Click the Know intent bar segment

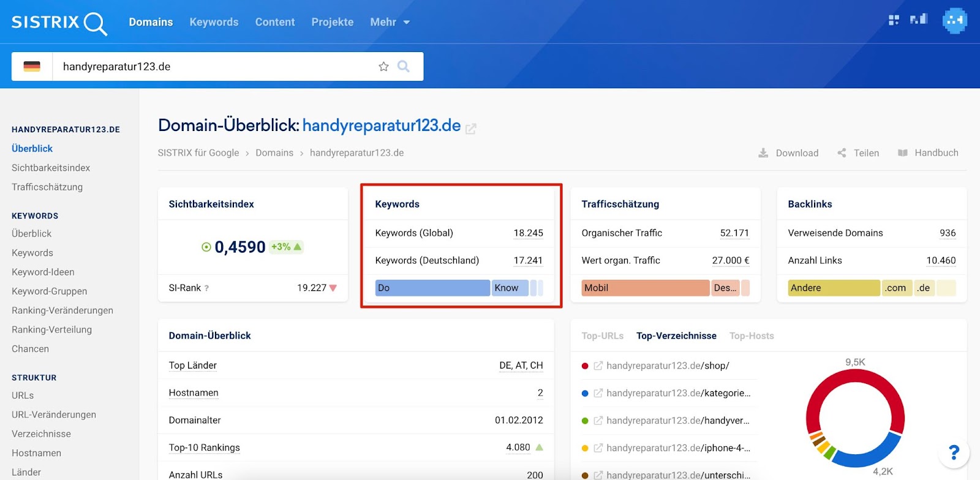click(510, 288)
